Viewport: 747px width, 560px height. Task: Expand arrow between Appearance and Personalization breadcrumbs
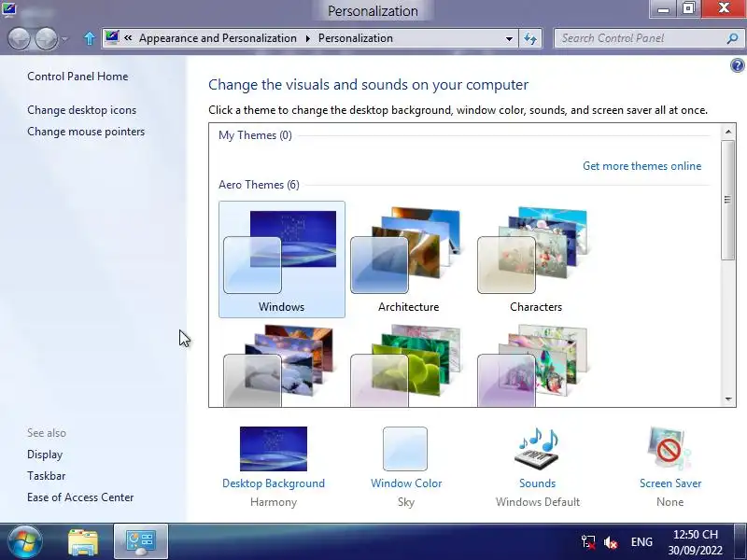coord(308,38)
